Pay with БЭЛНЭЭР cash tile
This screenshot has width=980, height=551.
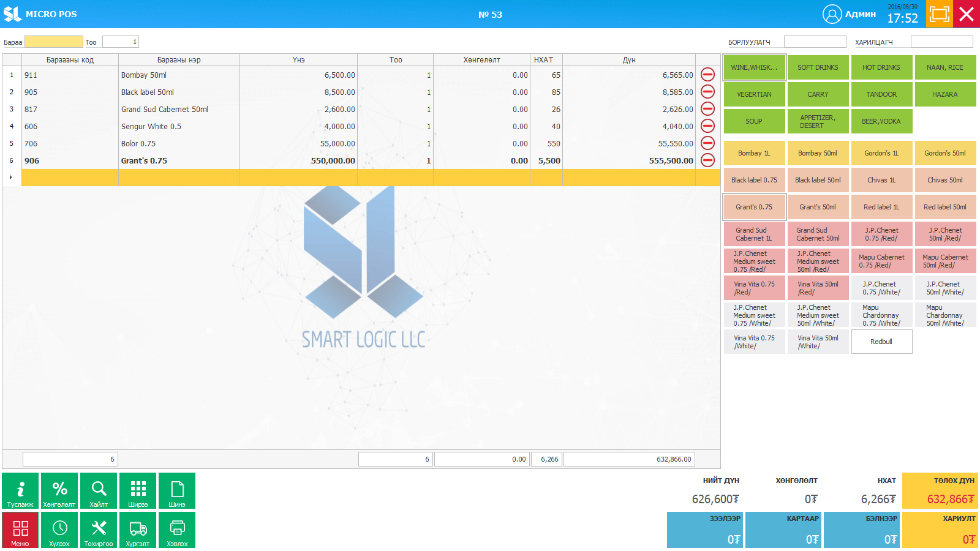(862, 530)
